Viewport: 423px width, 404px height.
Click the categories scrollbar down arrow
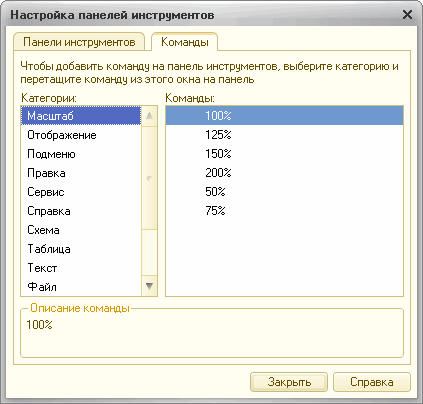click(149, 286)
